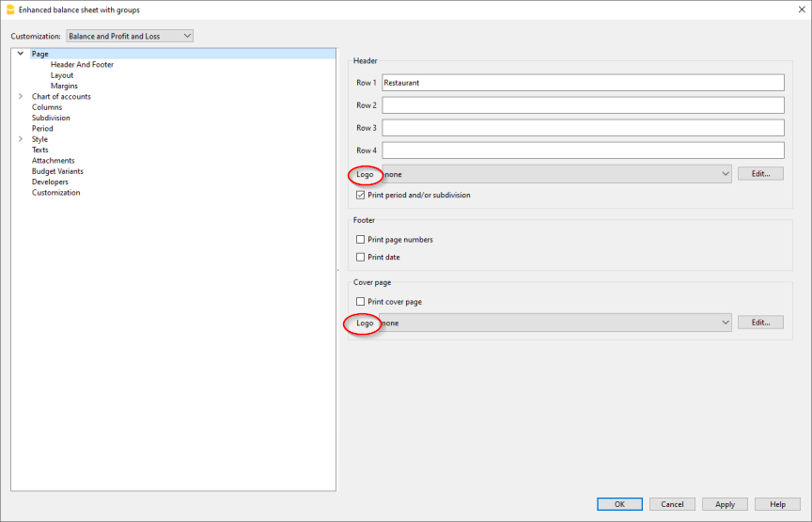The height and width of the screenshot is (522, 812).
Task: Select Style in the tree
Action: (39, 139)
